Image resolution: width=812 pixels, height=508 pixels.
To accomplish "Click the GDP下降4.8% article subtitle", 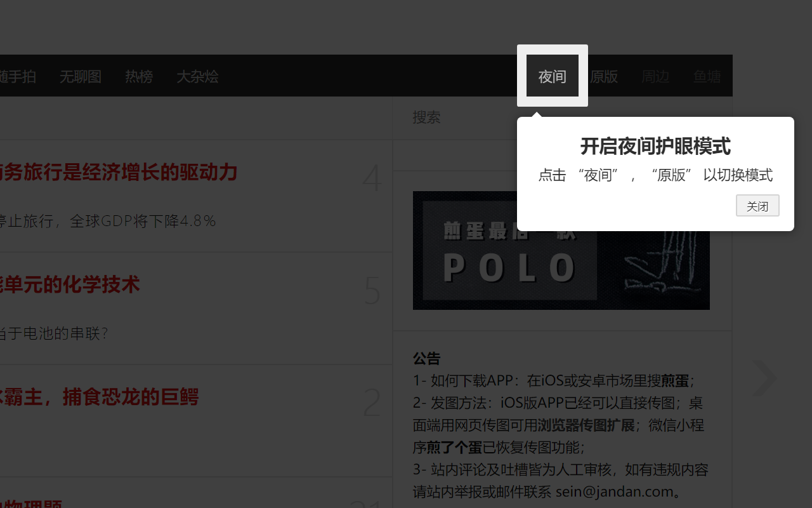I will 108,220.
